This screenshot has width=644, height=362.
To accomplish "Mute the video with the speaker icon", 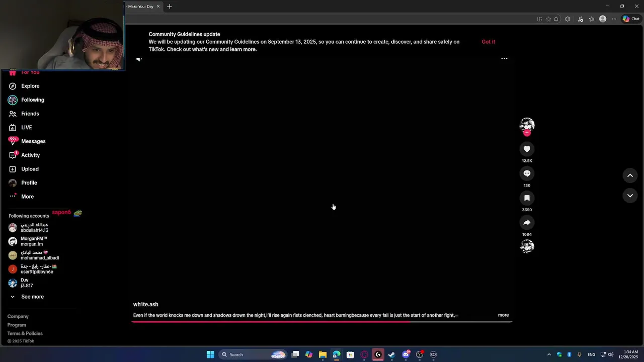I will pyautogui.click(x=139, y=59).
